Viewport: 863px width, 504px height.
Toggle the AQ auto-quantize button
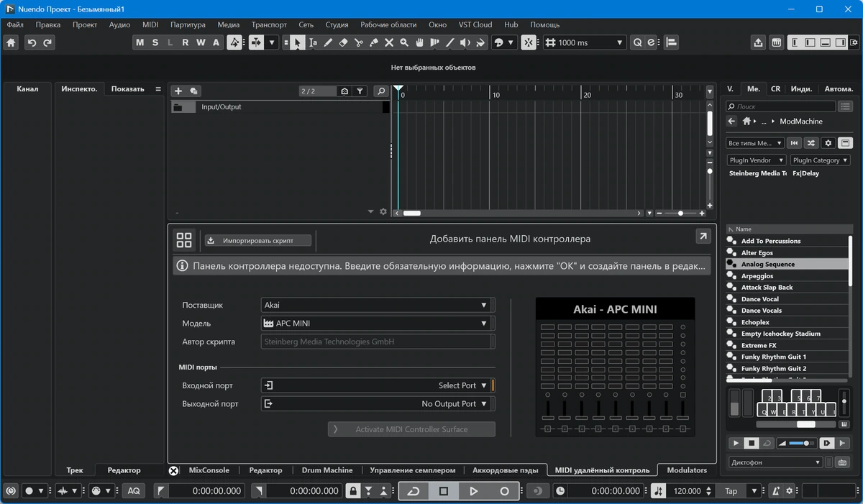pos(133,491)
